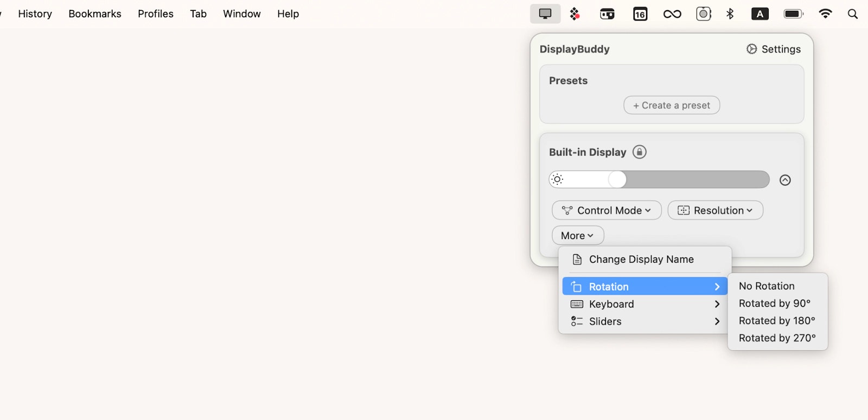
Task: Open the Resolution dropdown
Action: 715,210
